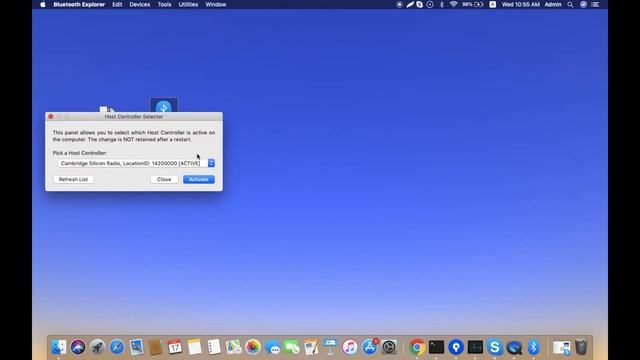Open Terminal from the dock
This screenshot has width=640, height=360.
[436, 347]
